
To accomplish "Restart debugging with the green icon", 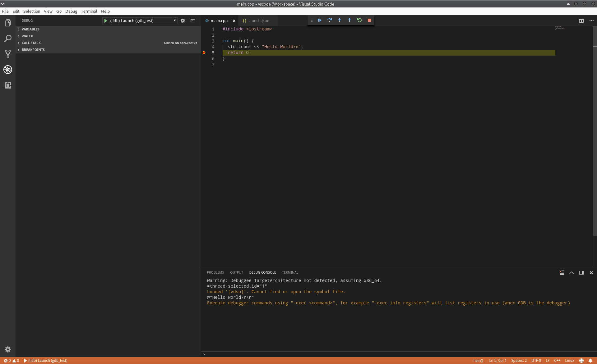I will [359, 20].
